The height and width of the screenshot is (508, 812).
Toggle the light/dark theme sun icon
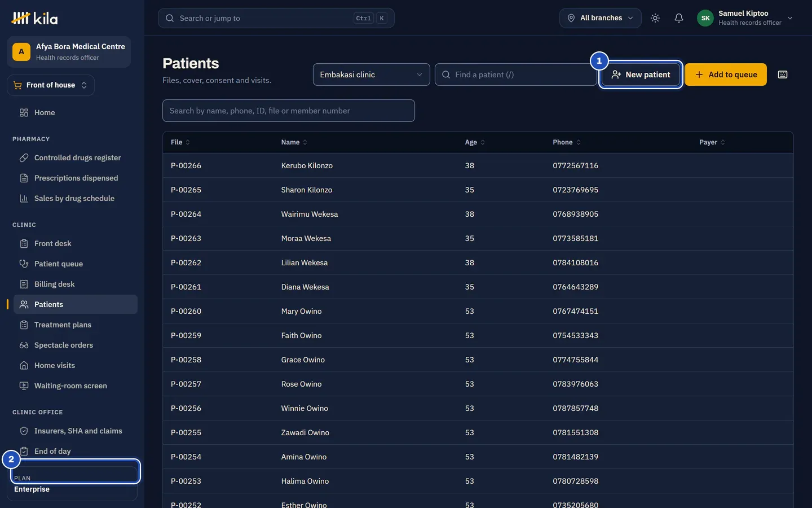coord(655,18)
